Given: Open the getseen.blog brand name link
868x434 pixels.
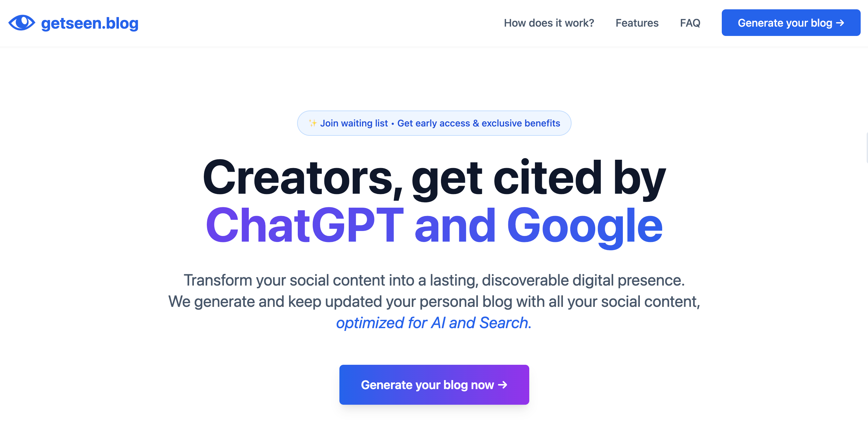Looking at the screenshot, I should pyautogui.click(x=90, y=23).
